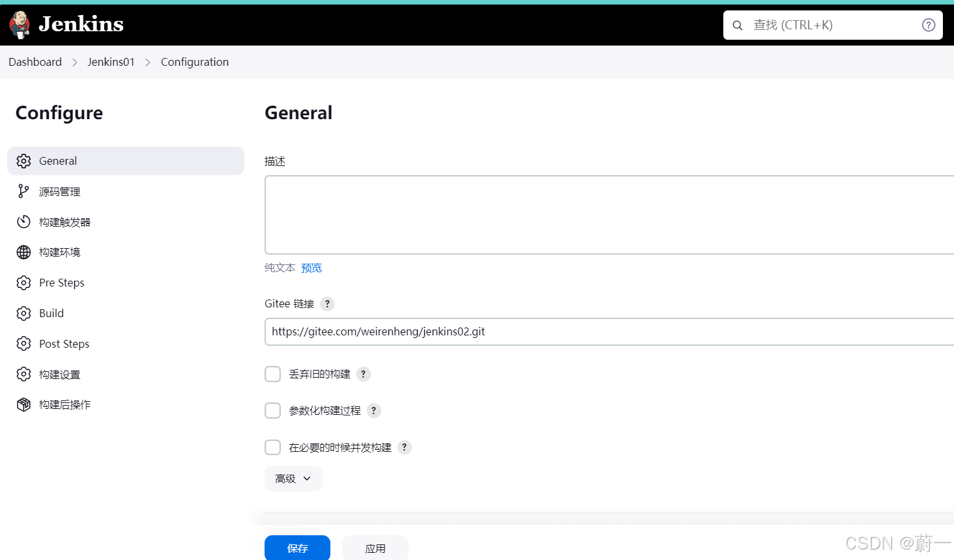The width and height of the screenshot is (954, 560).
Task: Click the Jenkins title text in header
Action: point(81,24)
